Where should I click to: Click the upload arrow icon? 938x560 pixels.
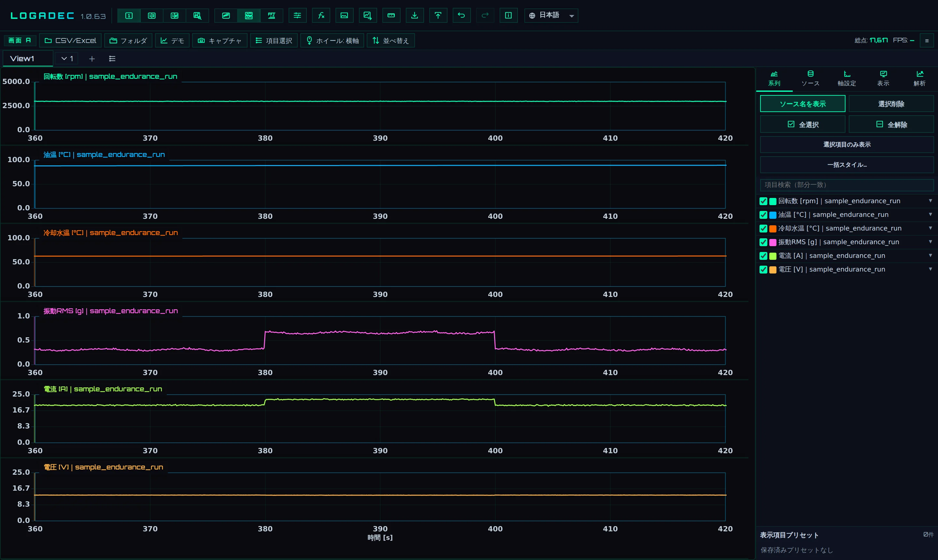point(438,16)
